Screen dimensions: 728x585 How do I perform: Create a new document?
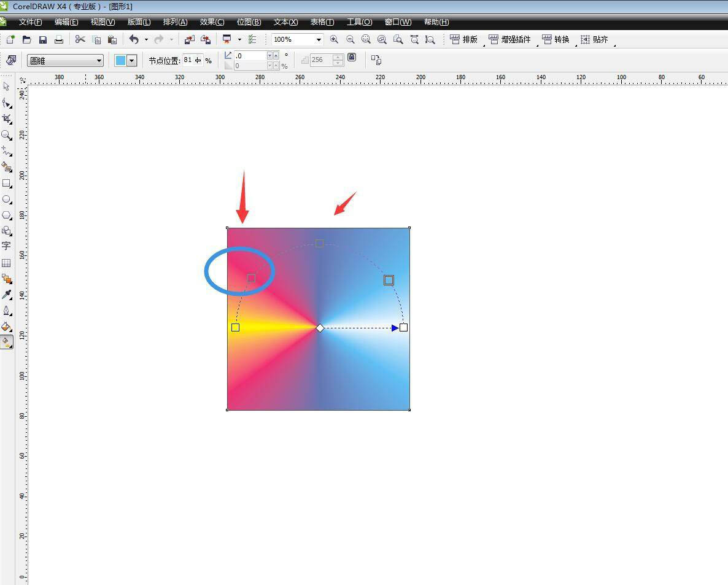tap(10, 39)
